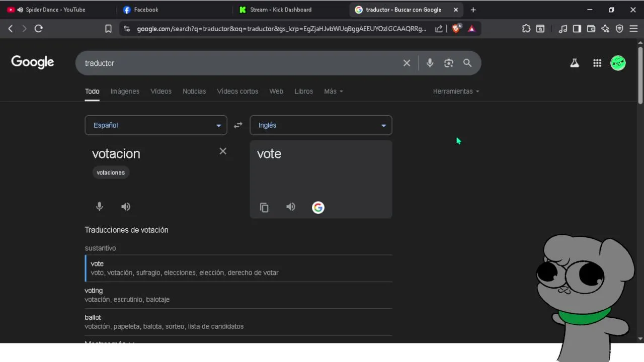Click the 'votaciones' suggestion chip
Viewport: 644px width, 362px height.
[111, 172]
